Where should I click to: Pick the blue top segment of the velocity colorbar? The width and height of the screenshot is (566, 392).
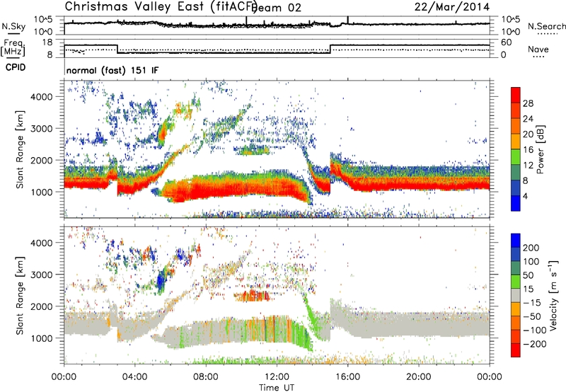click(x=516, y=241)
